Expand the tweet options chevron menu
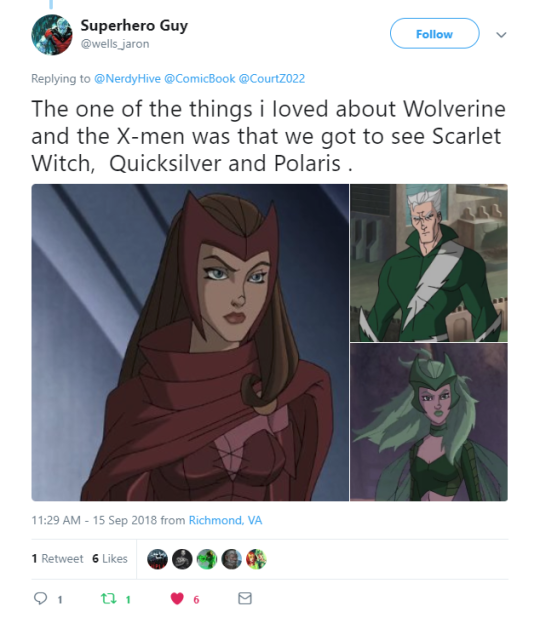This screenshot has height=629, width=540. (x=501, y=35)
